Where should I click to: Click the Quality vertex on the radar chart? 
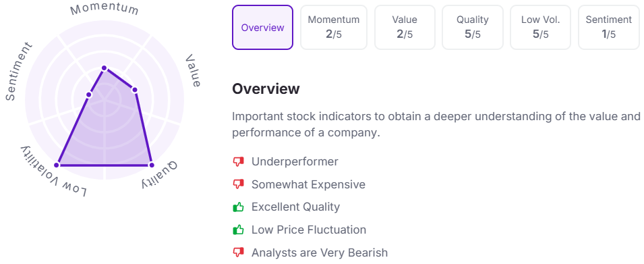151,165
